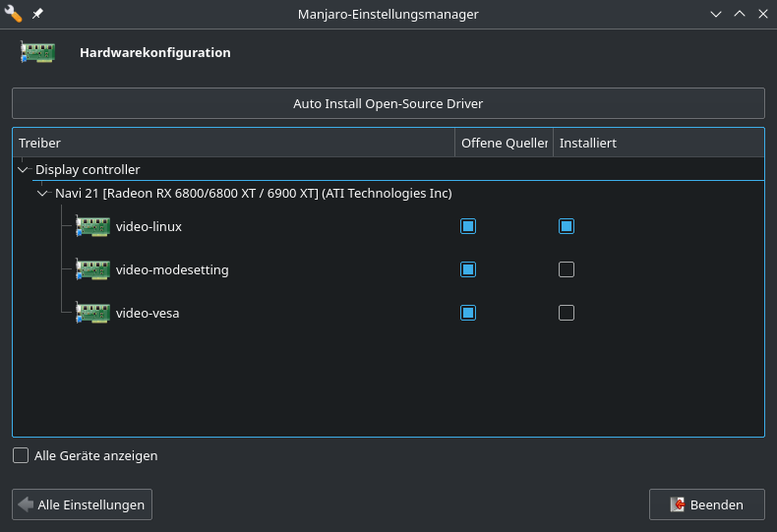
Task: Enable the Alle Geräte anzeigen checkbox
Action: [x=21, y=455]
